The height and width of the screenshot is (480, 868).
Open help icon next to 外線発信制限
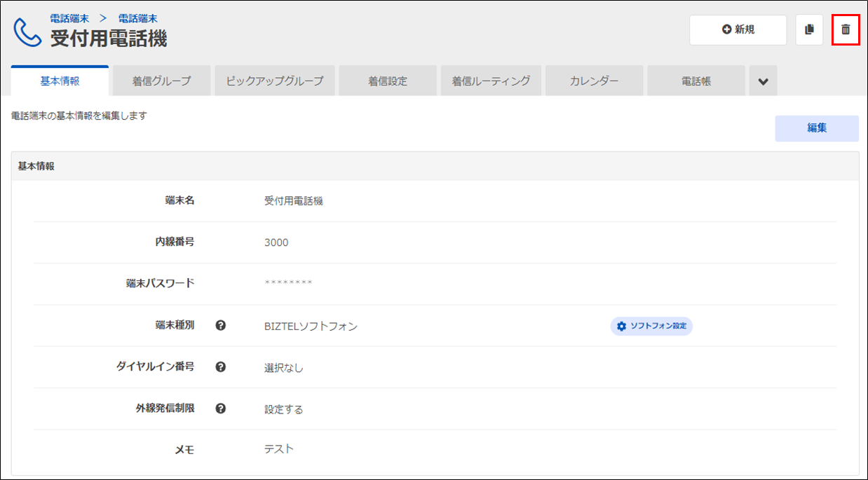pos(220,409)
